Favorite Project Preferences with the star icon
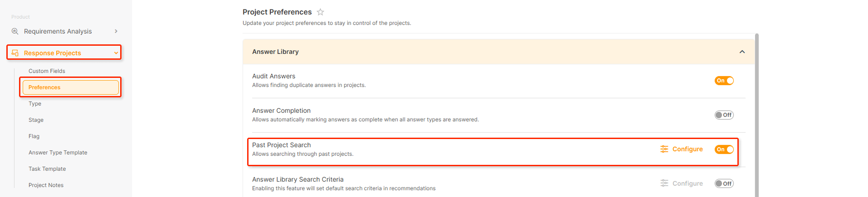This screenshot has height=197, width=868. [320, 12]
